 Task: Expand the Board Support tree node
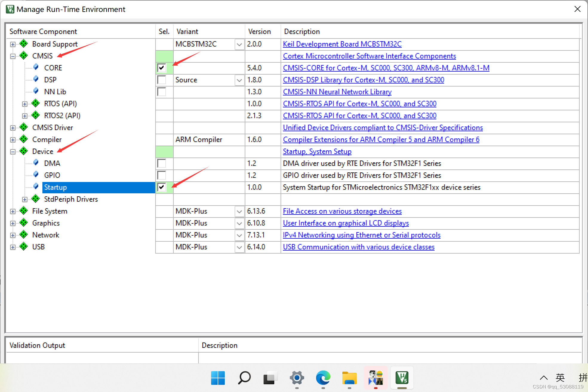(x=13, y=44)
